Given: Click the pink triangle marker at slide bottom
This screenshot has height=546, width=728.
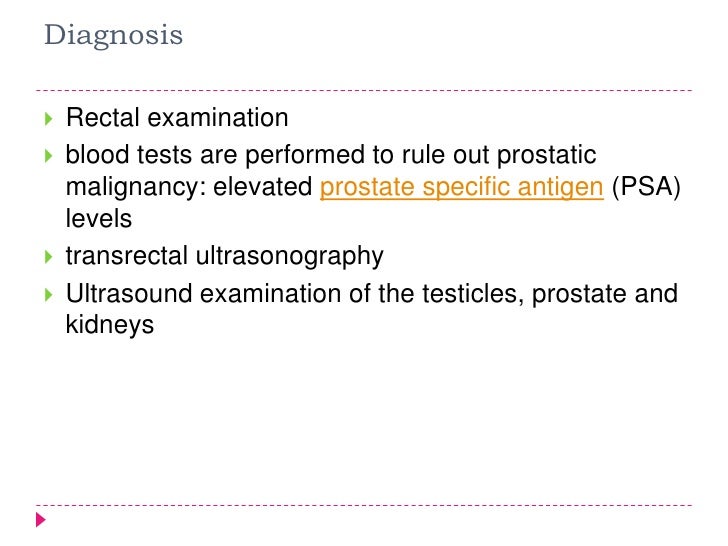Looking at the screenshot, I should click(x=41, y=519).
